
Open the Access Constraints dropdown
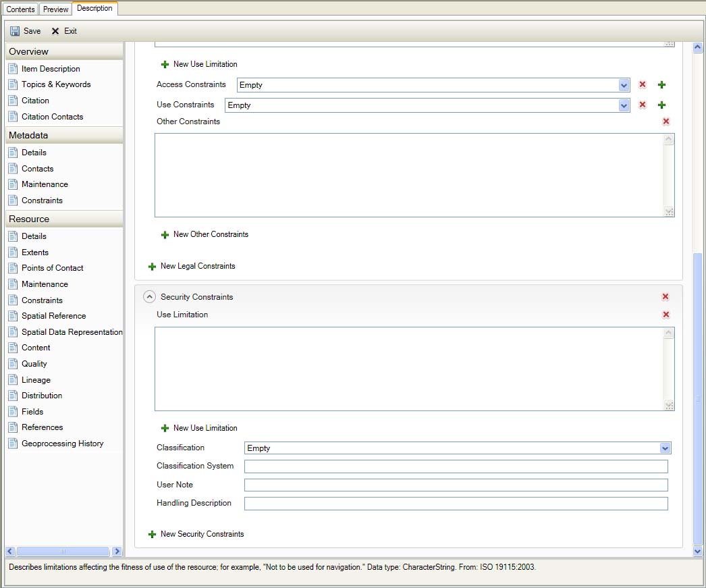pos(624,85)
